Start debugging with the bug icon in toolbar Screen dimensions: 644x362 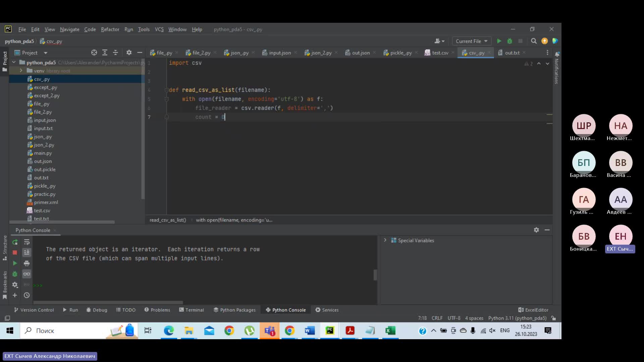509,41
